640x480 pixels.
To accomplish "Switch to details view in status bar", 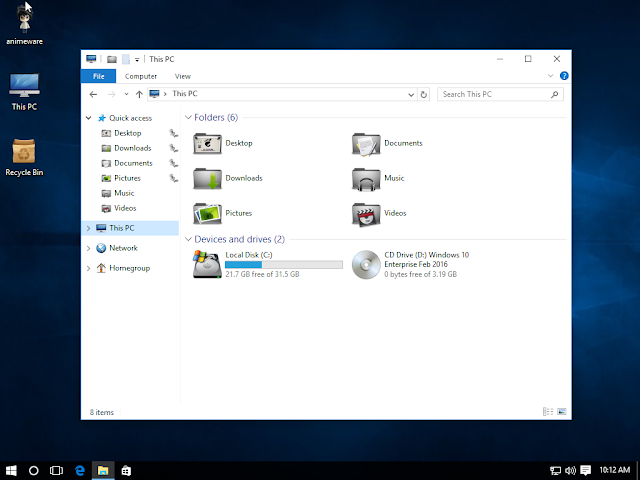I will (x=548, y=411).
